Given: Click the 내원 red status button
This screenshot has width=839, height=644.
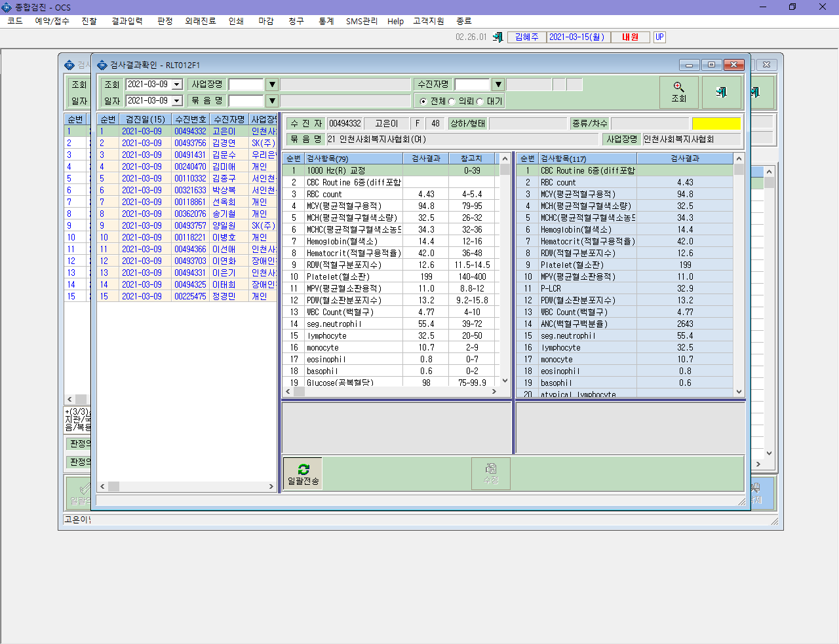Looking at the screenshot, I should [631, 37].
